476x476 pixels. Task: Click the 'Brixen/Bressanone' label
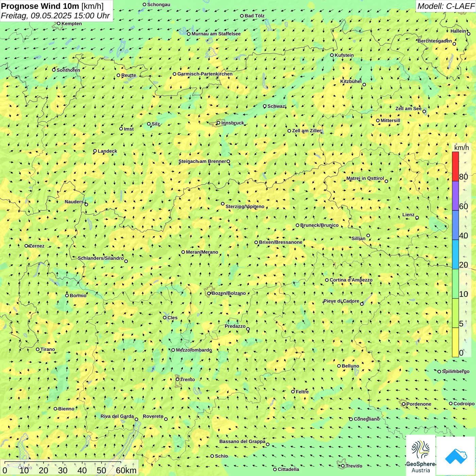tap(280, 242)
